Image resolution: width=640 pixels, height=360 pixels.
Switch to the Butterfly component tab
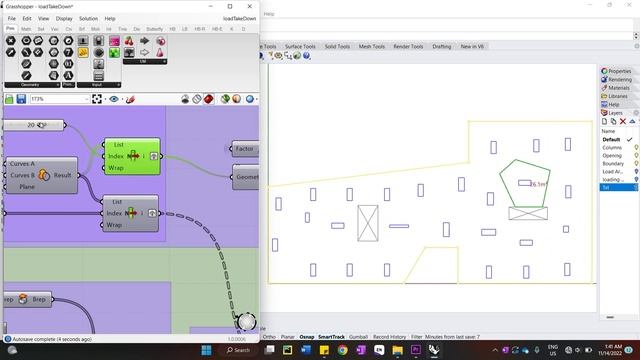point(154,29)
